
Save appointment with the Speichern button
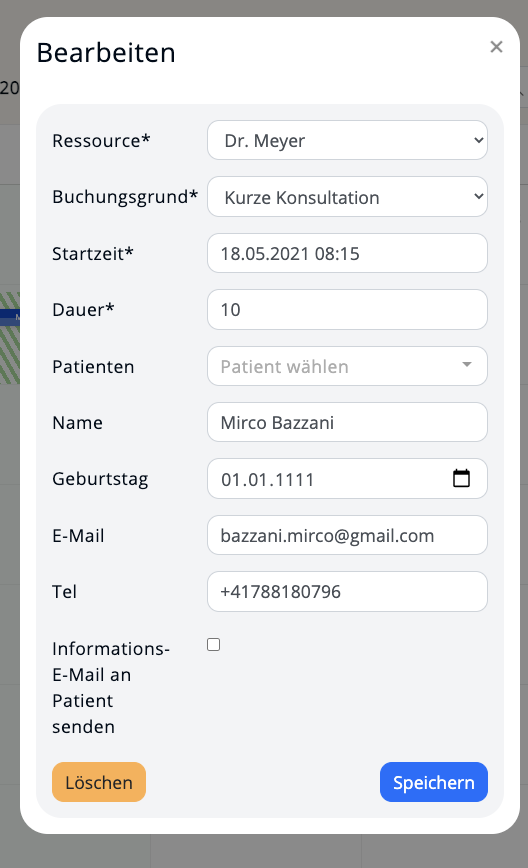coord(434,782)
